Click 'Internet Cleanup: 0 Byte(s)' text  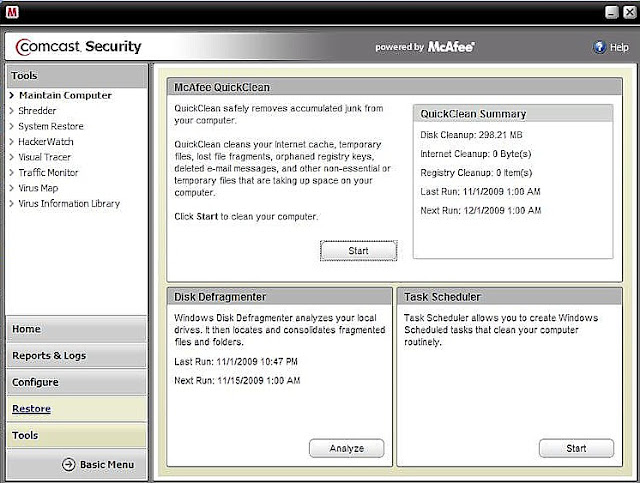(476, 154)
